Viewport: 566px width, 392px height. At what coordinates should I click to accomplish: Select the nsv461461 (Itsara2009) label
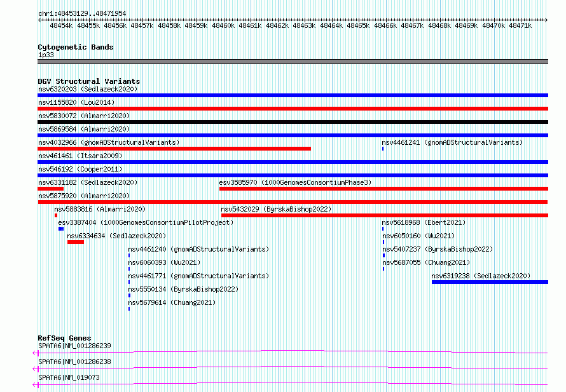pyautogui.click(x=80, y=156)
